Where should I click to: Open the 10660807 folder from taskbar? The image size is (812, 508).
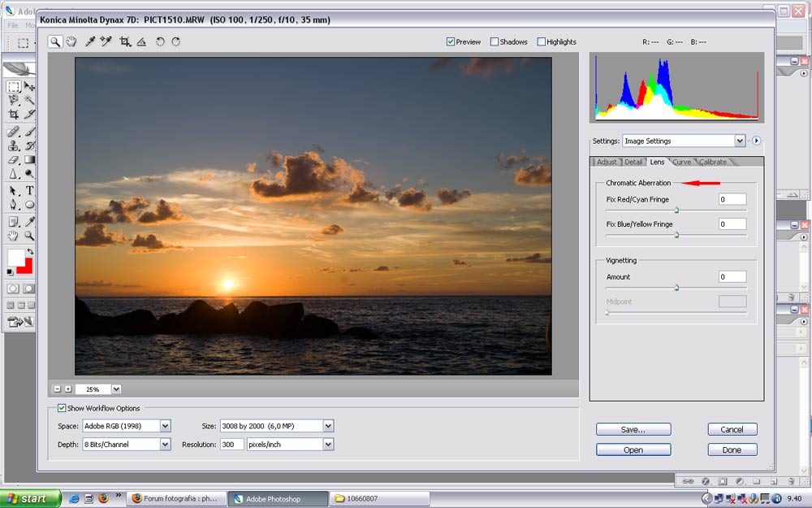[x=380, y=499]
